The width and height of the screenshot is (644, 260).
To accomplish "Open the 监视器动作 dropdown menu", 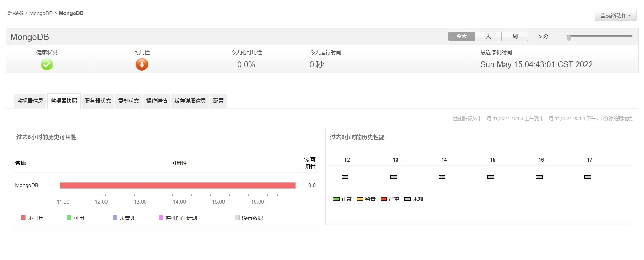I will click(x=615, y=15).
